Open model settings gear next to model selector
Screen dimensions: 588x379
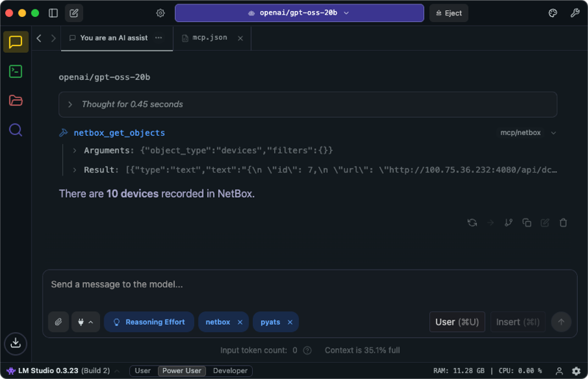[x=160, y=13]
